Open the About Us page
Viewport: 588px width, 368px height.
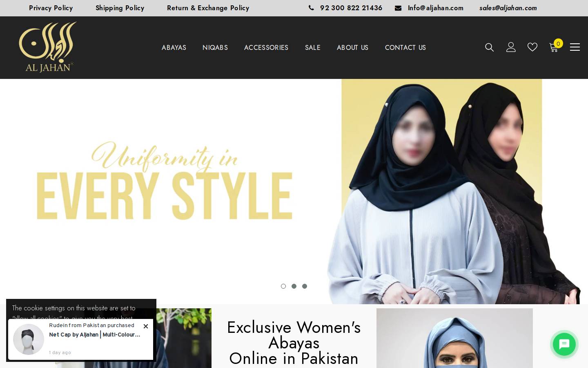pyautogui.click(x=352, y=47)
